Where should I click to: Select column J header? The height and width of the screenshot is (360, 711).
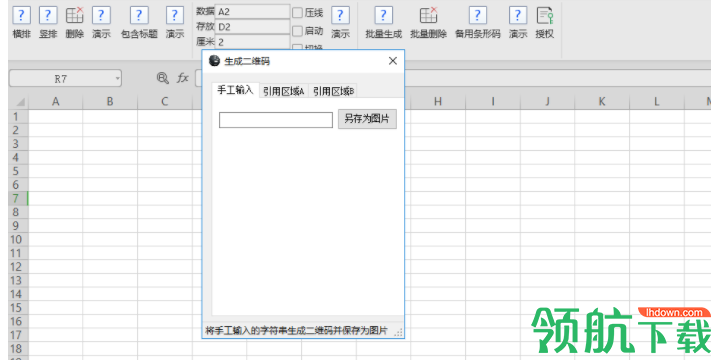pyautogui.click(x=547, y=102)
